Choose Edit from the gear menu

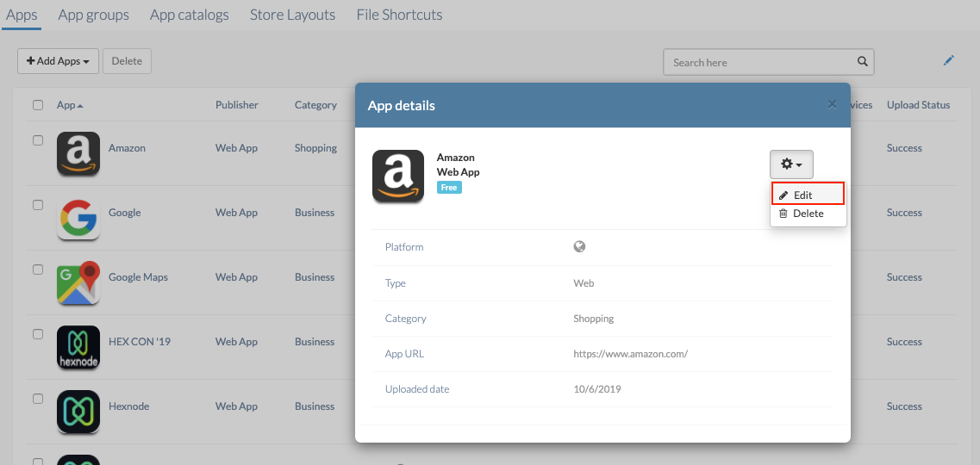[808, 195]
